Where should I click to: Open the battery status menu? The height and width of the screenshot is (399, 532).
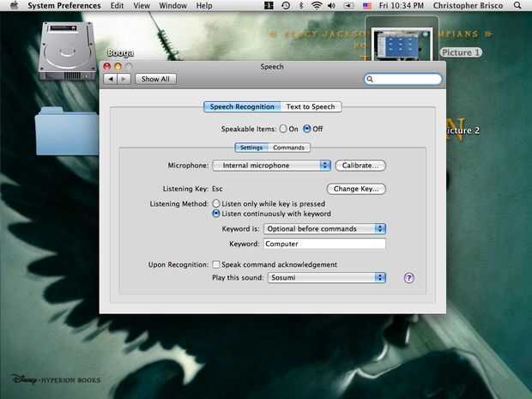pos(348,5)
